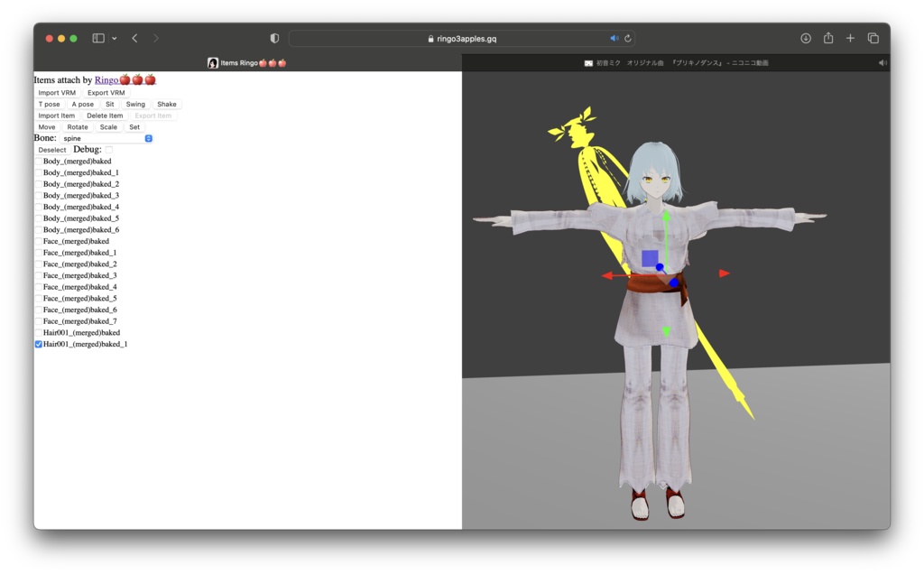
Task: Open the privacy shield icon
Action: click(x=274, y=38)
